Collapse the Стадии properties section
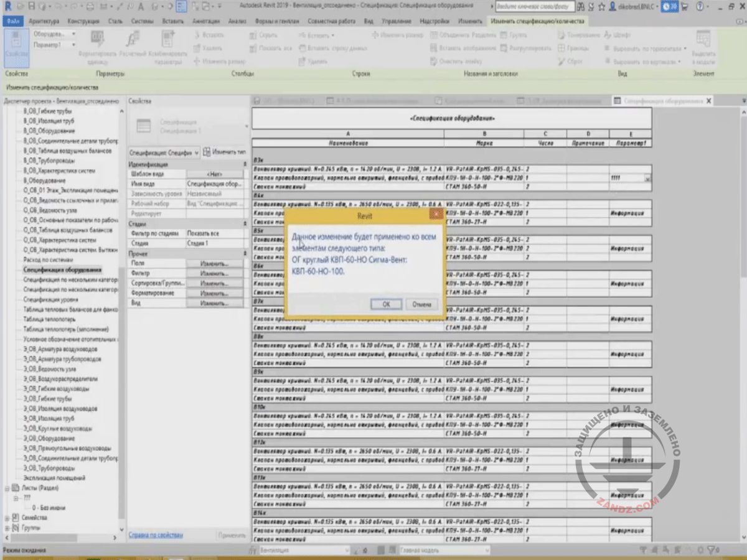Image resolution: width=747 pixels, height=560 pixels. pos(245,223)
